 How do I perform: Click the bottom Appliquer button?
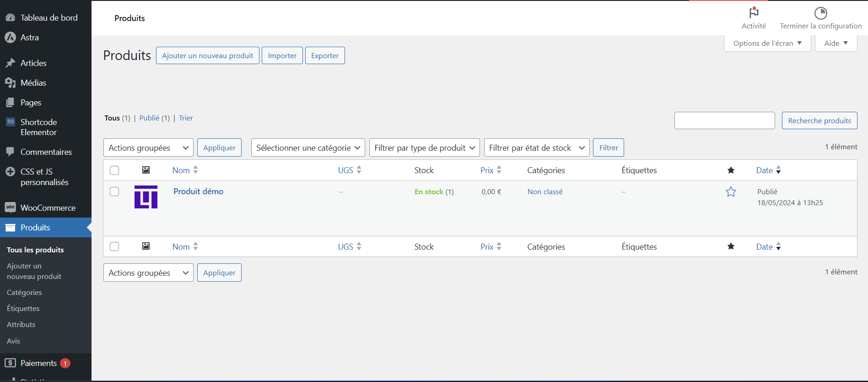(219, 273)
